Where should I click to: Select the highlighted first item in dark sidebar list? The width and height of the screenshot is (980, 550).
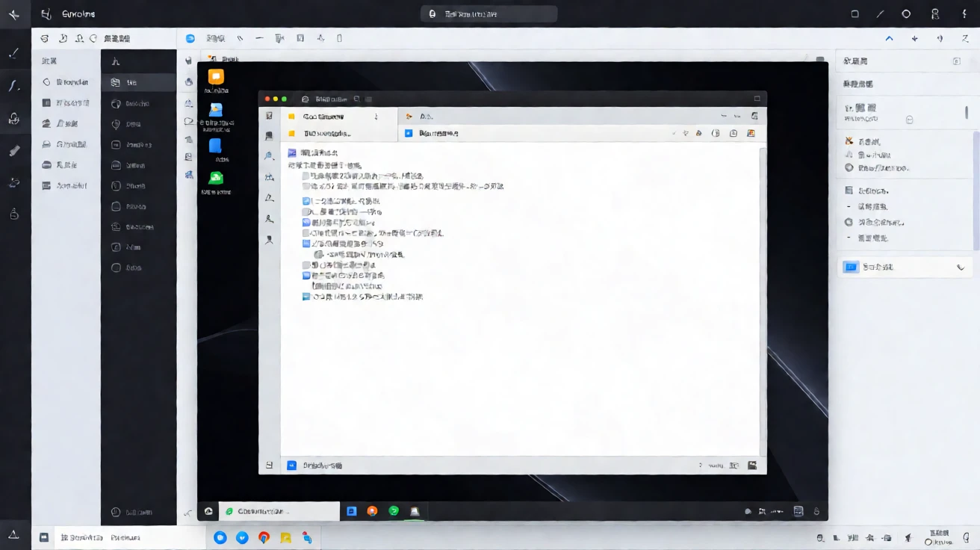click(139, 82)
